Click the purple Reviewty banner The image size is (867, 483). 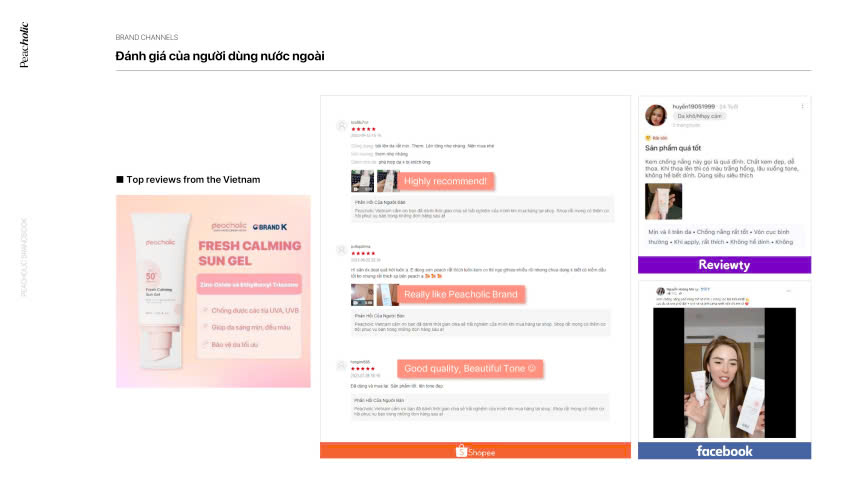click(x=724, y=265)
